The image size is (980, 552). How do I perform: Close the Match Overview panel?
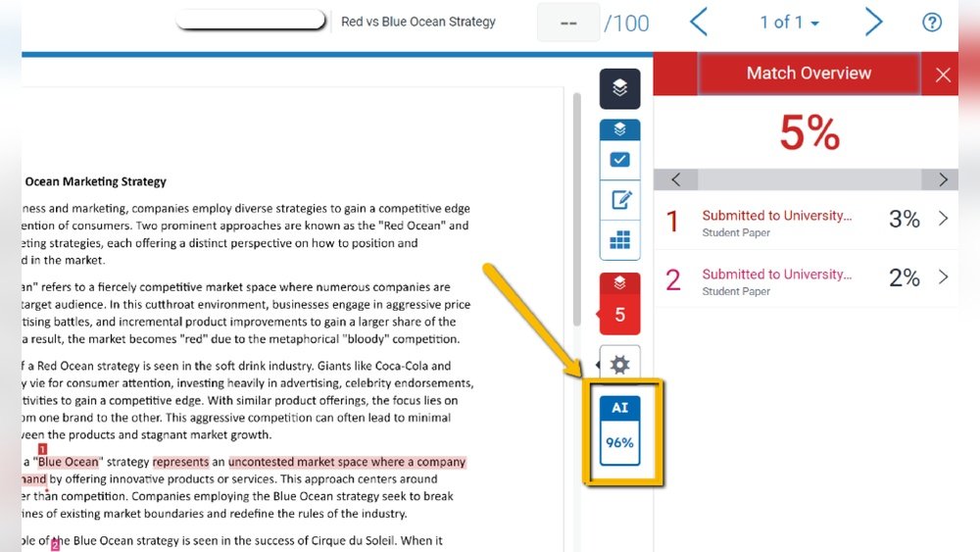point(943,75)
